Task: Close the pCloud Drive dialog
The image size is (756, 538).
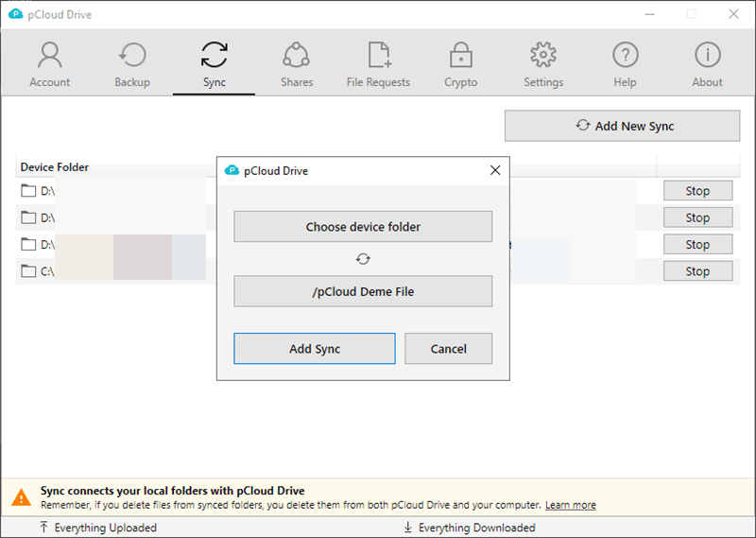Action: (x=495, y=170)
